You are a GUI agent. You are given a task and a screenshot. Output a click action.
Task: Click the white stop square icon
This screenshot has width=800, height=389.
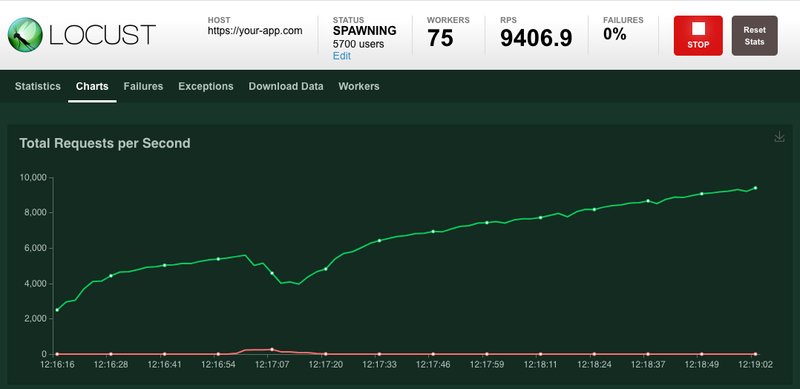(x=698, y=29)
